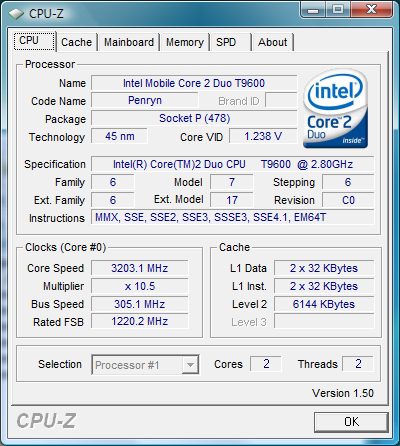Click the Version 1.50 text
400x446 pixels.
[343, 393]
